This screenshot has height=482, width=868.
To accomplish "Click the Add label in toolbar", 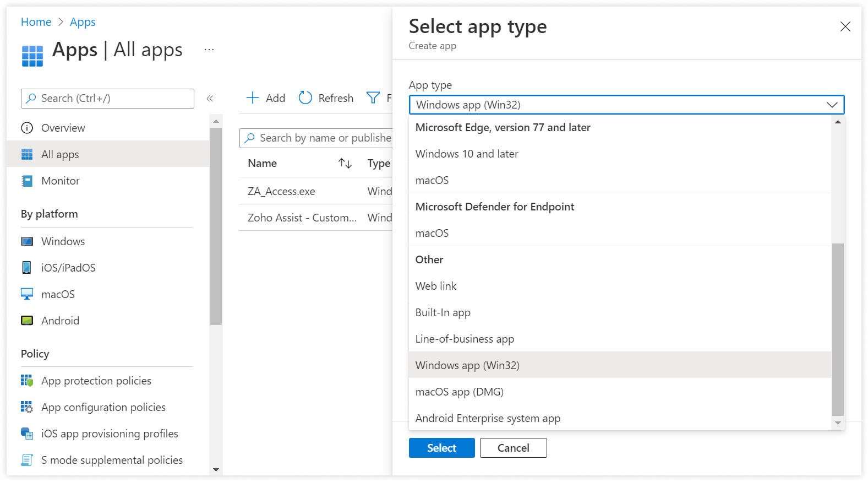I will [275, 98].
